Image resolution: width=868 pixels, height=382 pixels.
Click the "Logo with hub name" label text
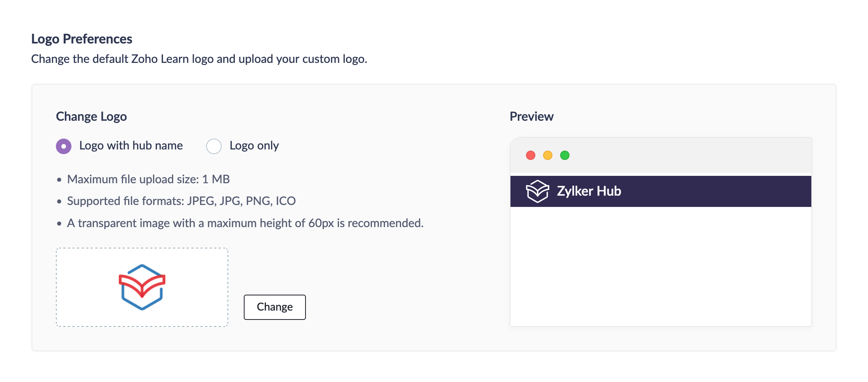tap(131, 146)
